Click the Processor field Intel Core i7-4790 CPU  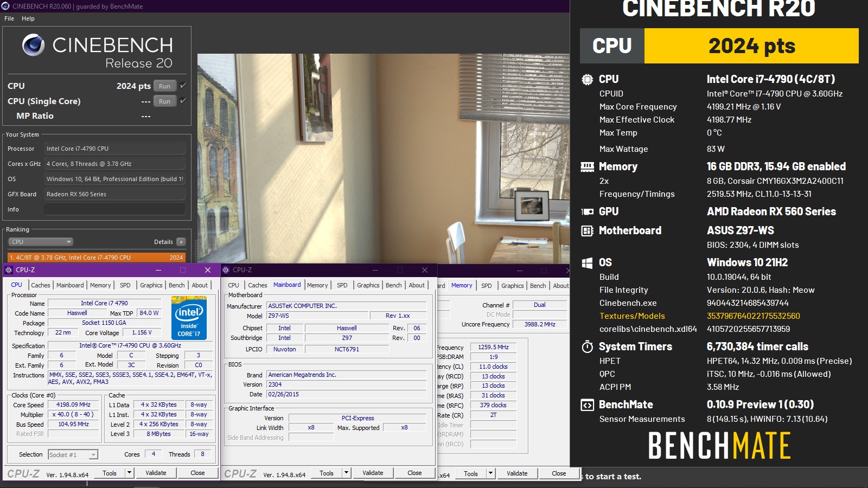point(114,149)
